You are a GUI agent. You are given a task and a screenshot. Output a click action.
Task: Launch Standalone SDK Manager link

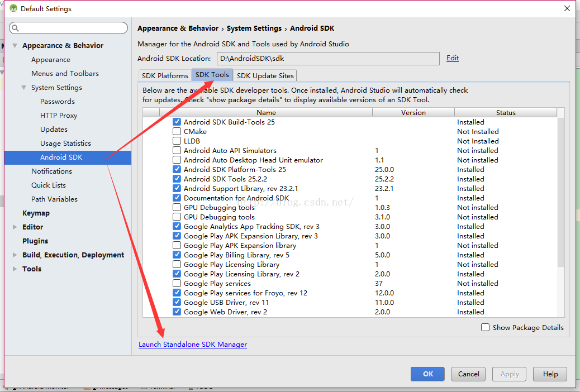point(193,345)
